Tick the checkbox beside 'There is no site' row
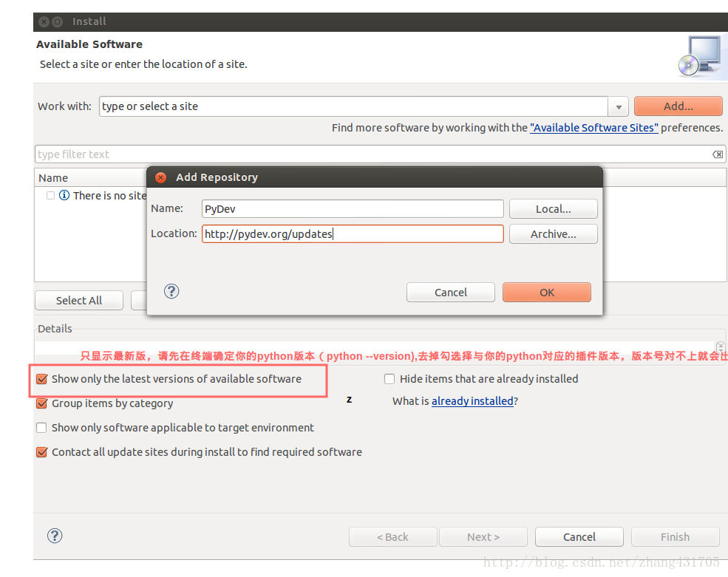 [50, 196]
